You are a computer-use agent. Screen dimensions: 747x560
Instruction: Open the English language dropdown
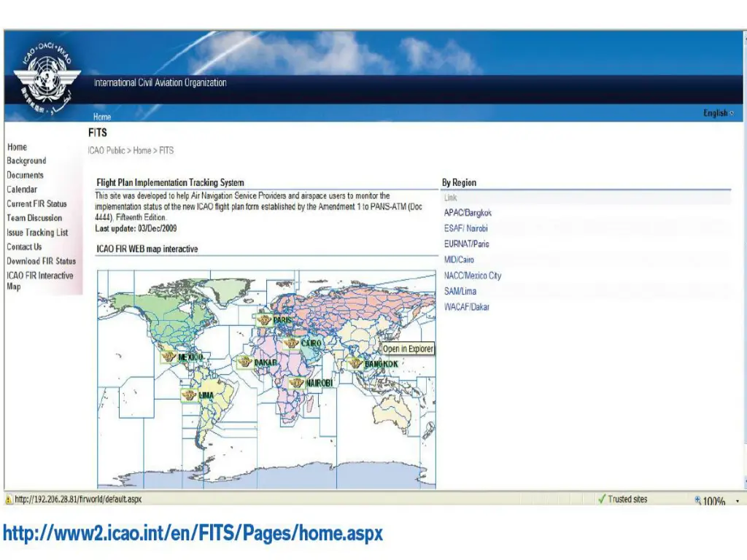point(719,113)
